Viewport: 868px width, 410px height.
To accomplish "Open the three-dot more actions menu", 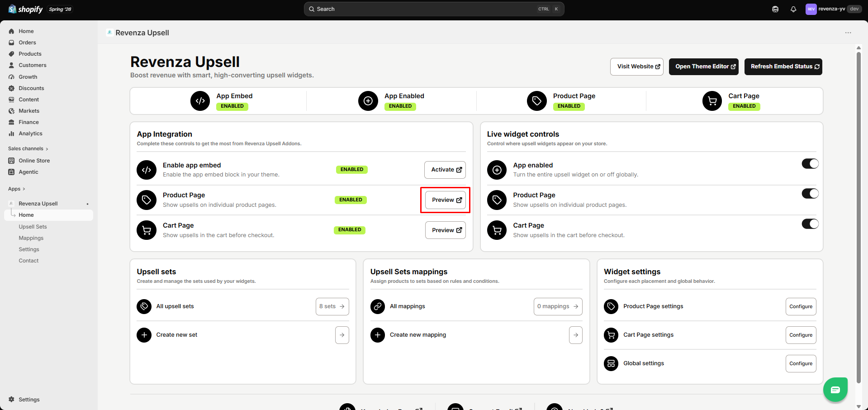I will [848, 33].
